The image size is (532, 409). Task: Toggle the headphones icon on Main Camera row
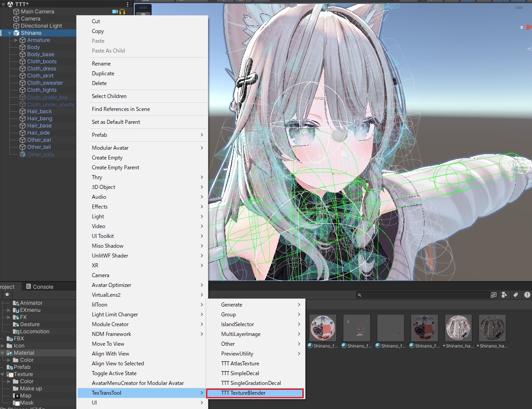coord(122,11)
